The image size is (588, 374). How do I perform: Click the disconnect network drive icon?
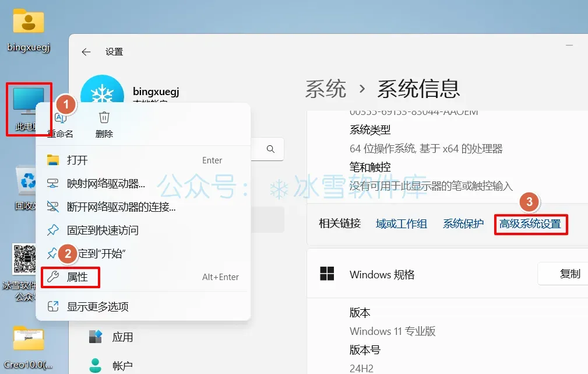click(53, 207)
